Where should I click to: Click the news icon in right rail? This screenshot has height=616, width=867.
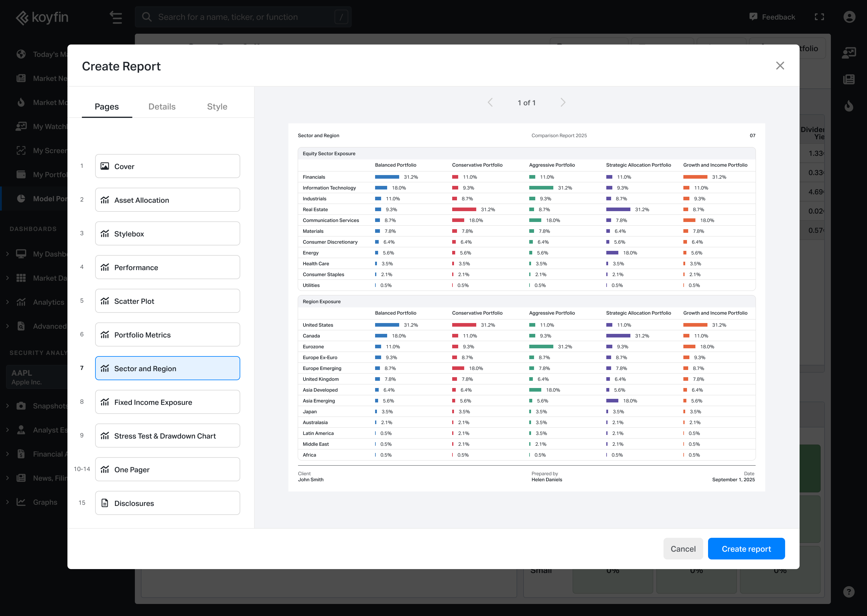[849, 79]
